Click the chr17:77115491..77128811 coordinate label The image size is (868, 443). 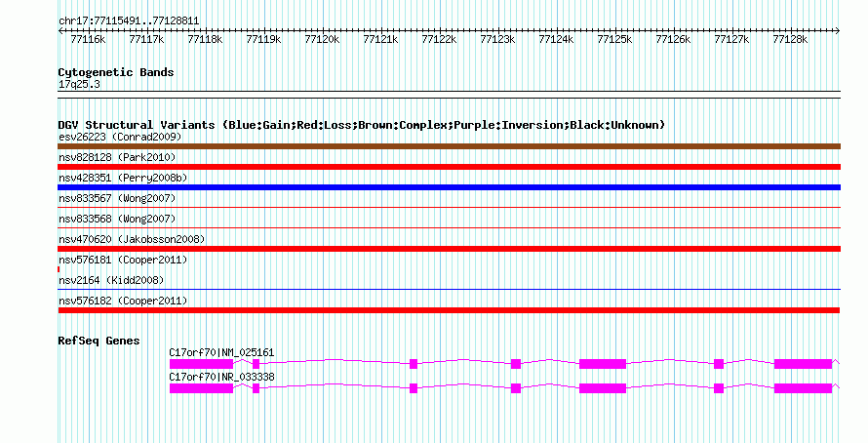point(129,21)
